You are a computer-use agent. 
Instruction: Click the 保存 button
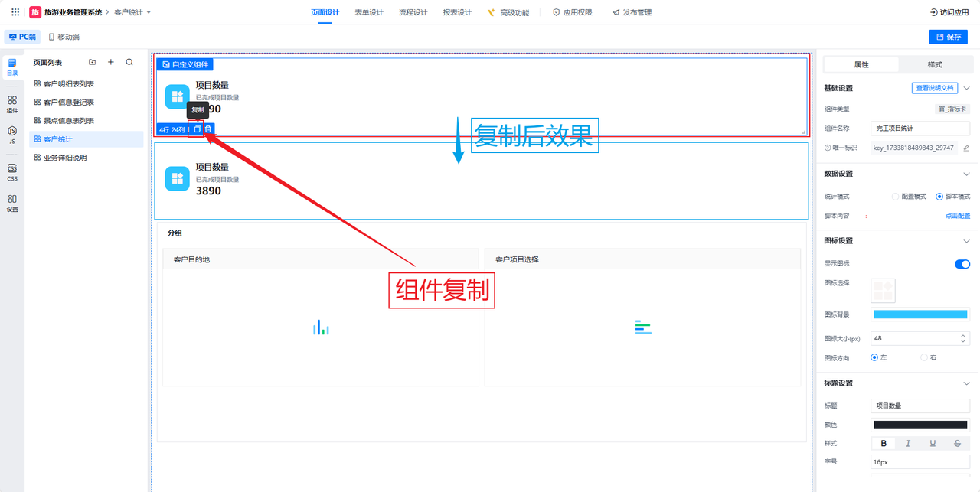(948, 37)
